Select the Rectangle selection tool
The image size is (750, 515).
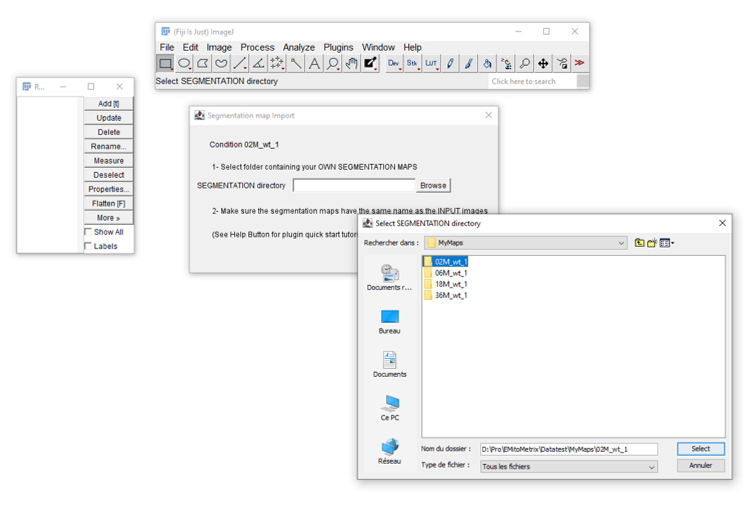tap(166, 63)
